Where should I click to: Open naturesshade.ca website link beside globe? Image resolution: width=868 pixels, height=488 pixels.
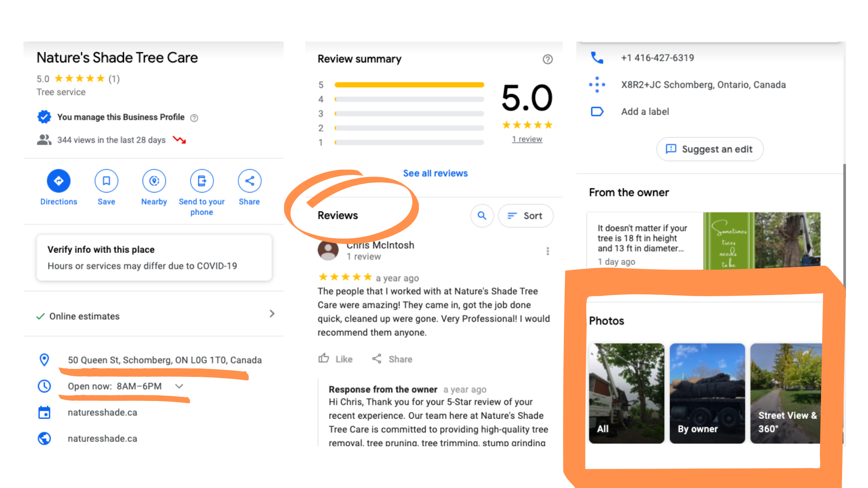point(102,438)
